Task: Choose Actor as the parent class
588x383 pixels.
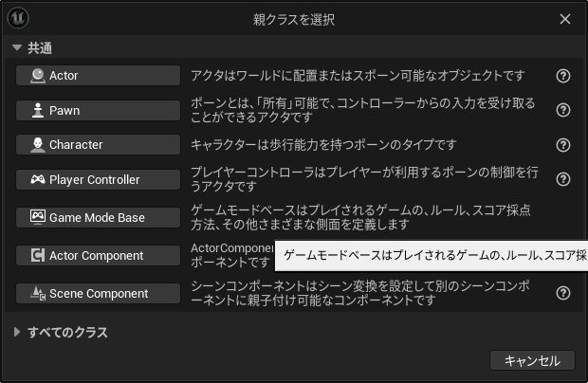Action: point(98,76)
